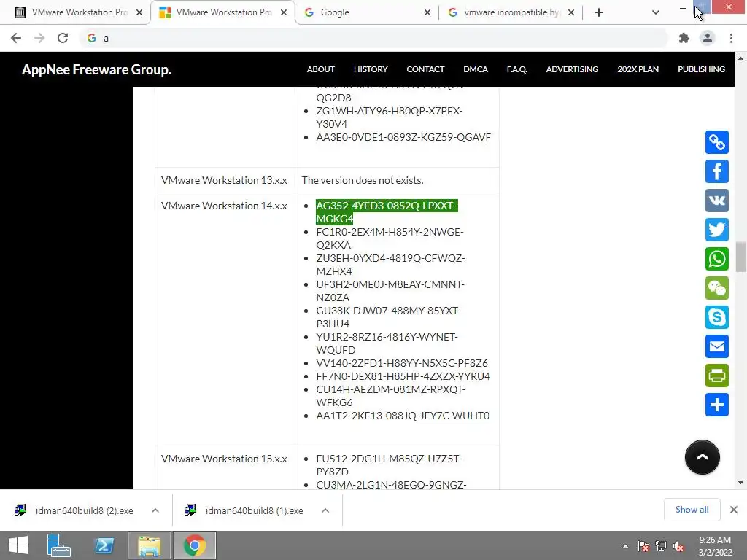Open the Chrome extensions puzzle icon
Viewport: 747px width, 560px height.
(x=684, y=38)
